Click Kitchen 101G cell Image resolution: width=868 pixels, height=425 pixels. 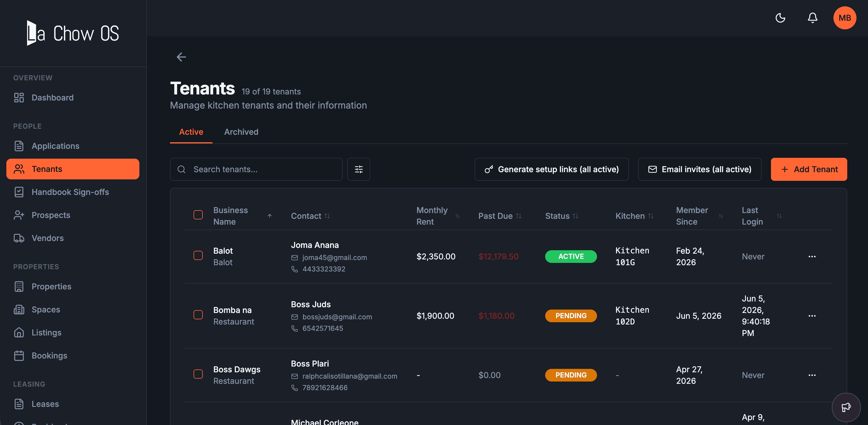pyautogui.click(x=632, y=257)
